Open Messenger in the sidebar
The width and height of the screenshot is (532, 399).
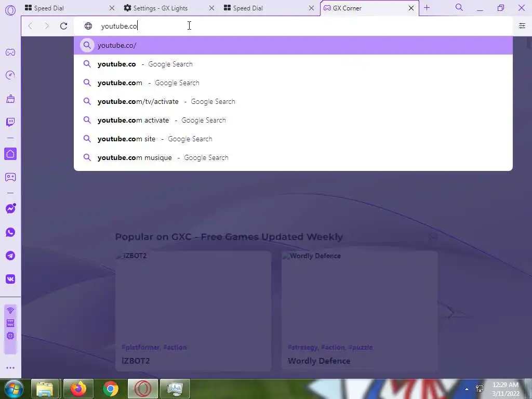point(10,208)
